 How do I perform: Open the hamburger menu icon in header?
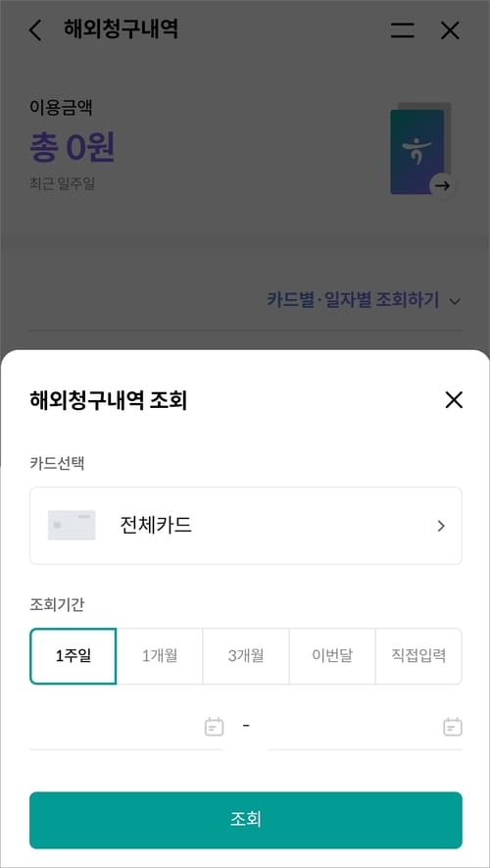403,30
